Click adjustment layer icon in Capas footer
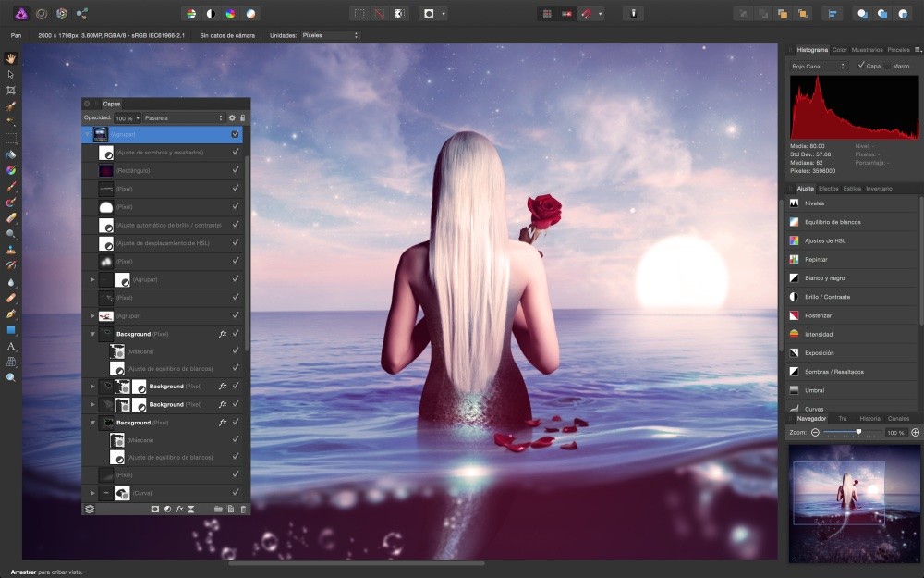Screen dimensions: 924x578 click(x=167, y=509)
